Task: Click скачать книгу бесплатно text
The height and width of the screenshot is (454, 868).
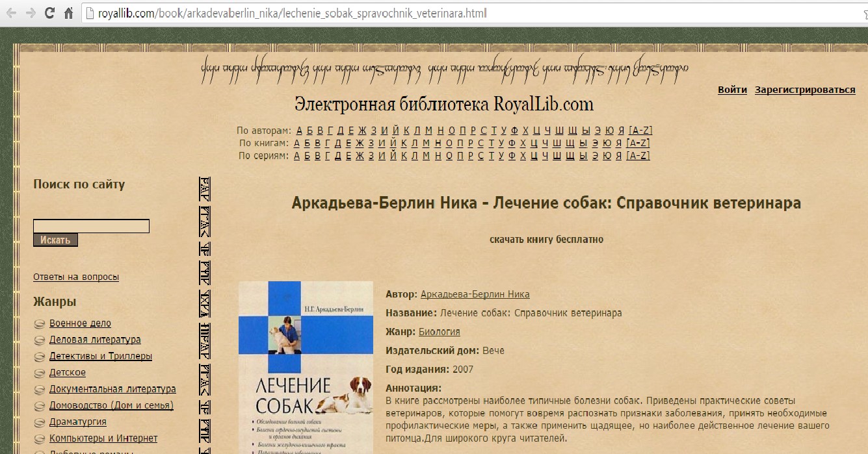Action: [x=546, y=239]
